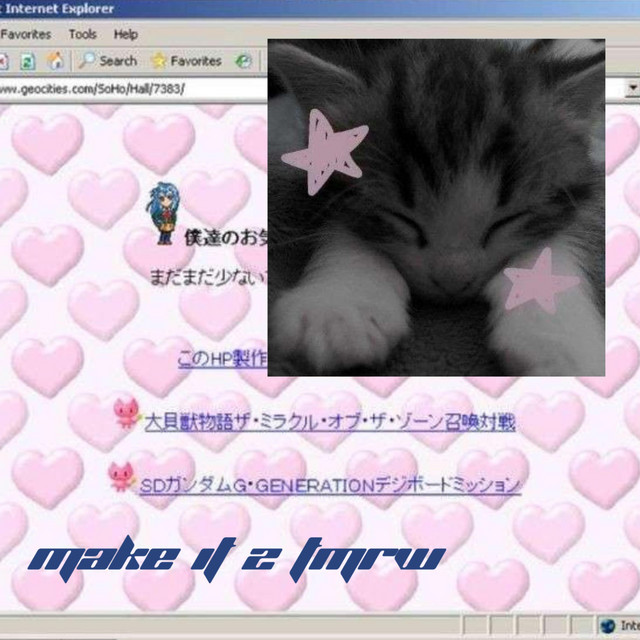Expand the address bar dropdown arrow
Image resolution: width=640 pixels, height=640 pixels.
(x=631, y=88)
